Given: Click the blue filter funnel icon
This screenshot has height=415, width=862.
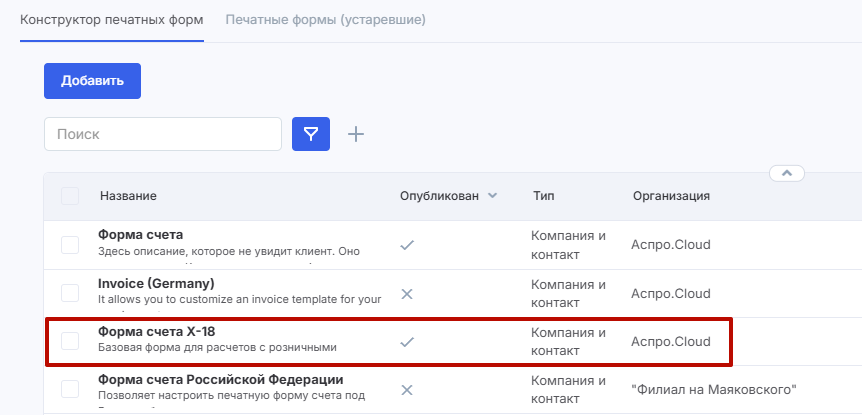Looking at the screenshot, I should (x=311, y=134).
